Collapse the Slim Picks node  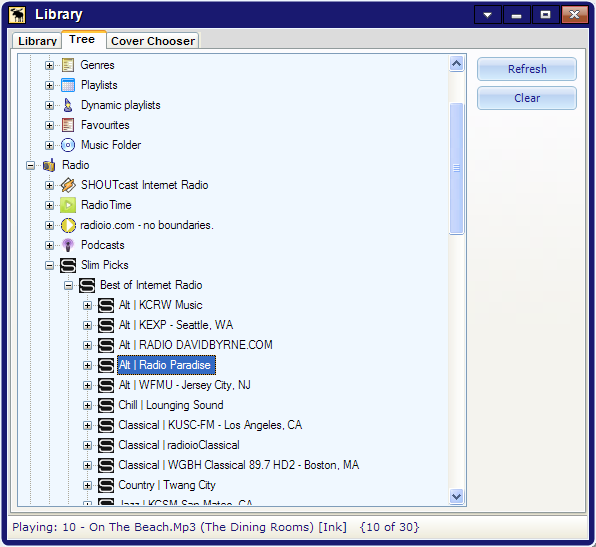[x=49, y=265]
